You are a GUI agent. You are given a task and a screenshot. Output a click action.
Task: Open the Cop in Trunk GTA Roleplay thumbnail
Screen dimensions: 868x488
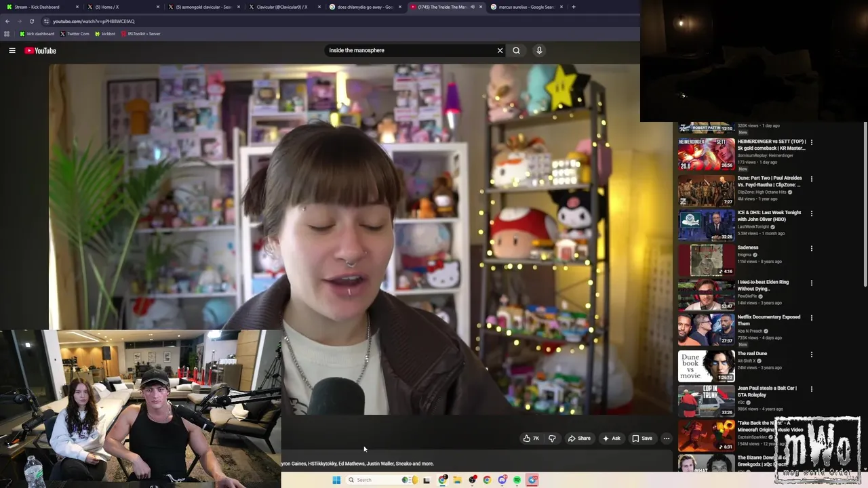[x=706, y=401]
